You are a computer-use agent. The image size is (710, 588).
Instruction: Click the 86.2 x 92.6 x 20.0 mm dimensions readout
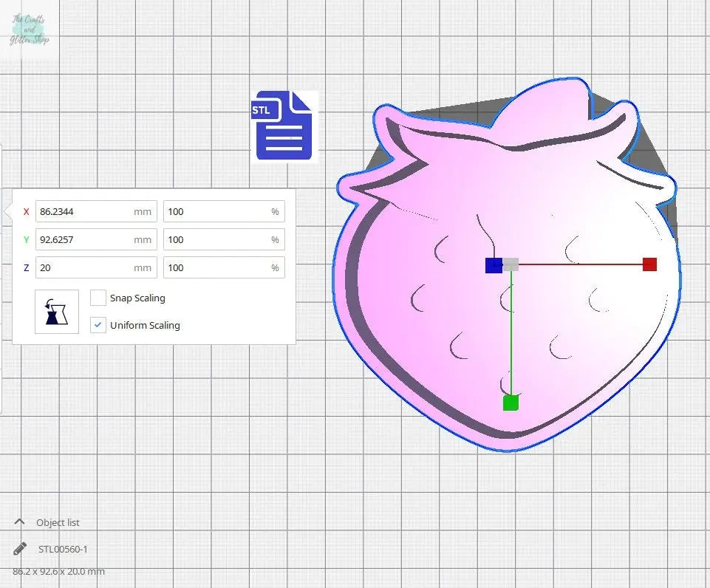click(x=59, y=572)
